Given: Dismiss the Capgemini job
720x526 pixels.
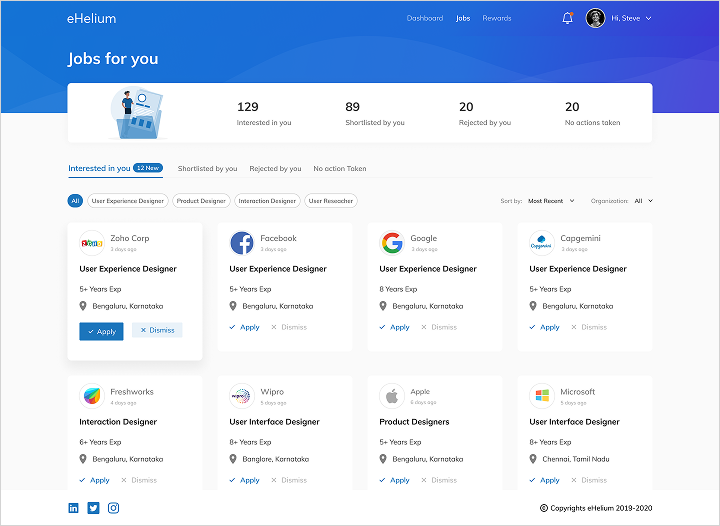Looking at the screenshot, I should pyautogui.click(x=589, y=327).
